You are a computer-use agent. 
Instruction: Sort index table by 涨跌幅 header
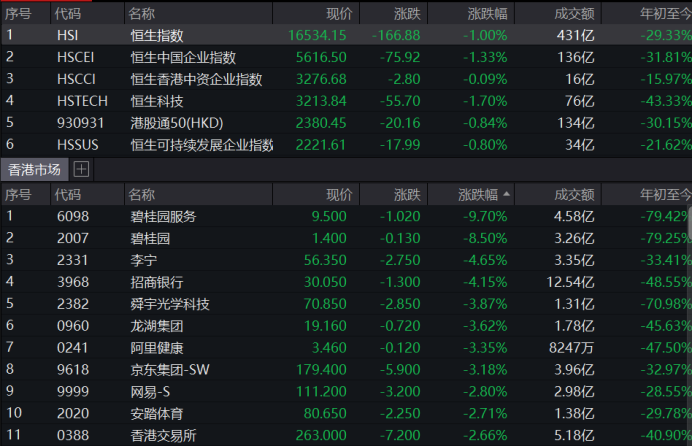tap(470, 14)
